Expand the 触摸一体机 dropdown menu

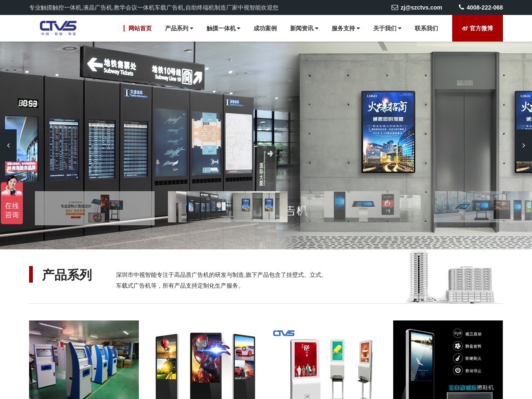(223, 28)
